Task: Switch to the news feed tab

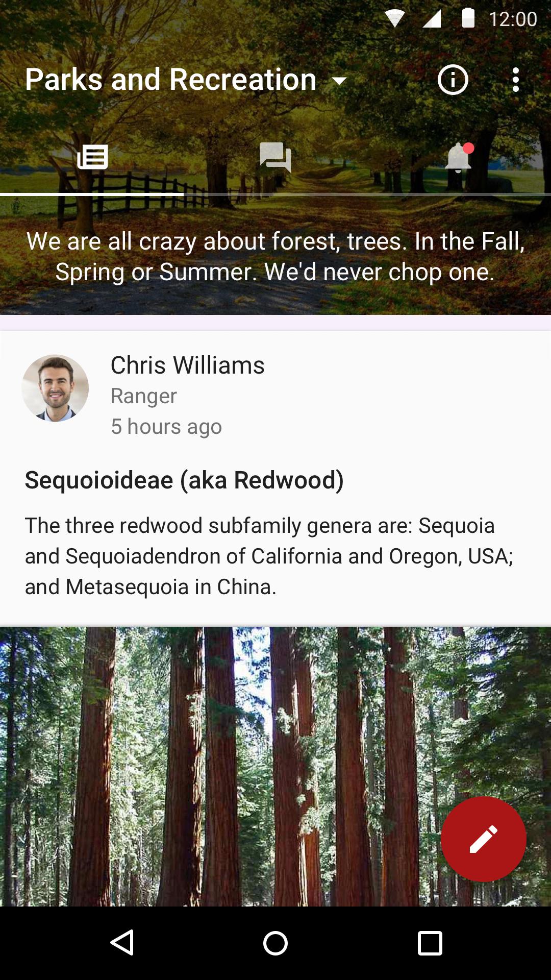Action: pyautogui.click(x=92, y=157)
